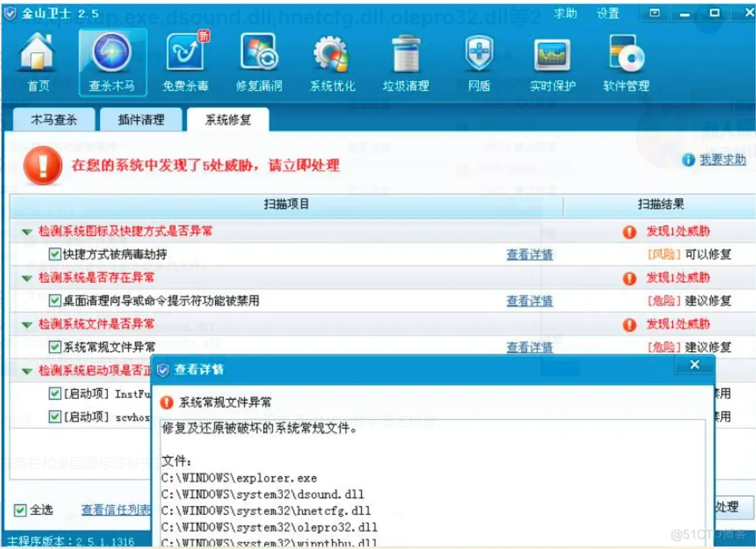This screenshot has height=549, width=756.
Task: View details for 系统常规文件异常 row
Action: click(530, 347)
